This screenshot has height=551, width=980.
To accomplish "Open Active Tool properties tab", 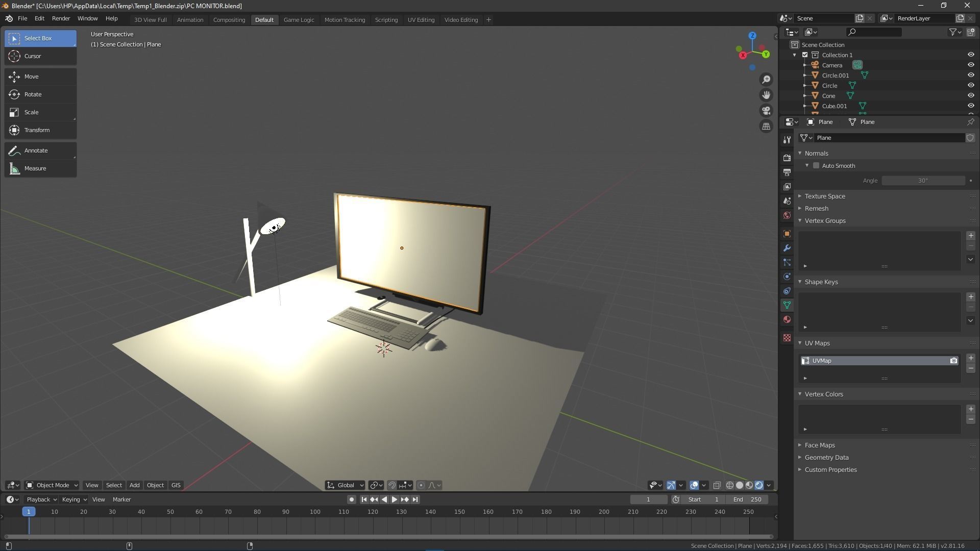I will 787,140.
